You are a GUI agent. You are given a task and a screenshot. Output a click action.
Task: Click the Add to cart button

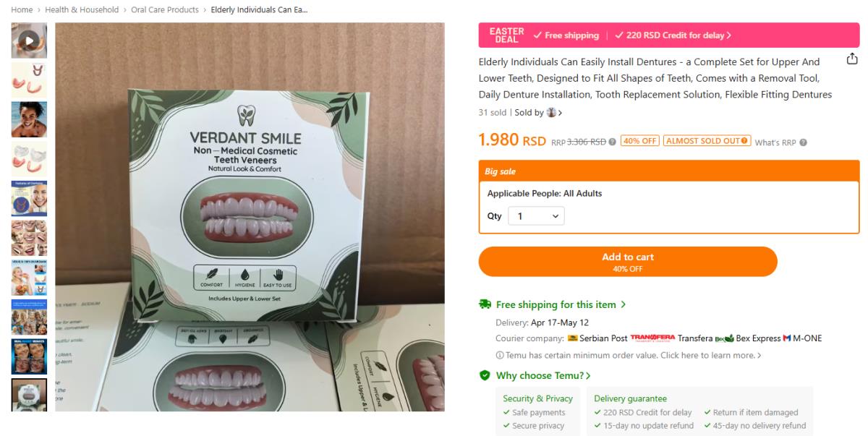tap(627, 262)
